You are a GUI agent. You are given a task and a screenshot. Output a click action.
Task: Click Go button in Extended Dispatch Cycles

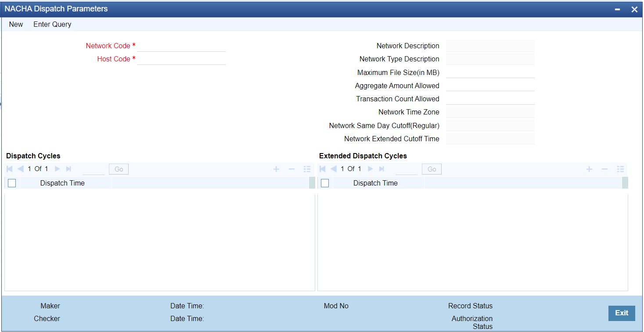432,169
